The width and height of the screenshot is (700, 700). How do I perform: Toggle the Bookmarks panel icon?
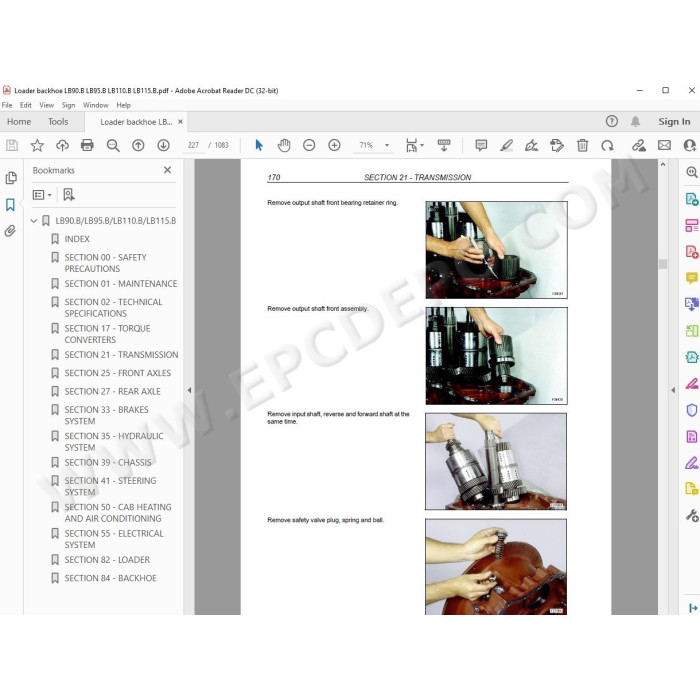coord(10,205)
